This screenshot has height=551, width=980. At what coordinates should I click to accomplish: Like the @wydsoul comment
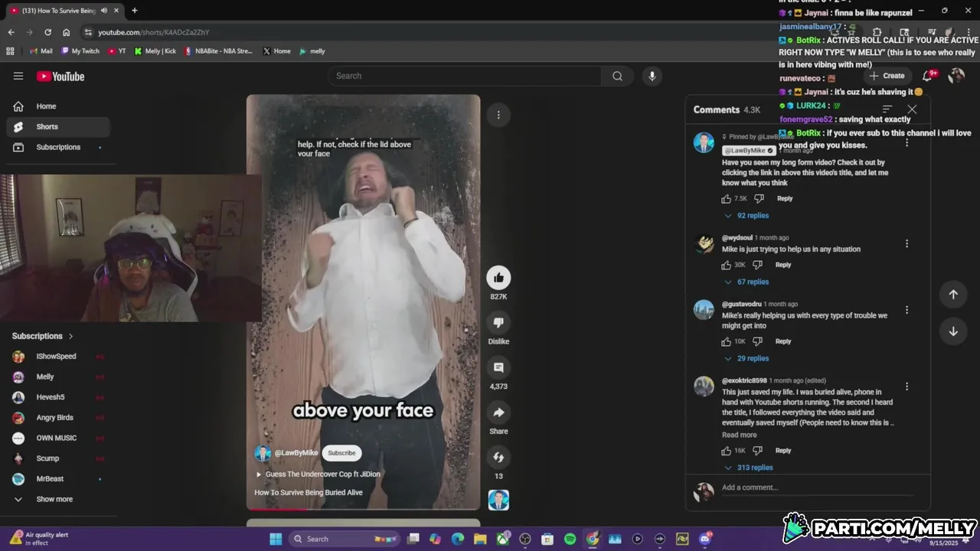[x=727, y=265]
